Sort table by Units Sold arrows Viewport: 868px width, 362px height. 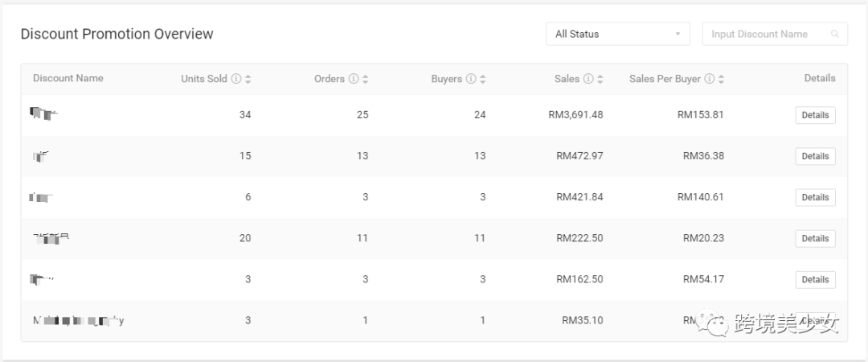point(248,79)
